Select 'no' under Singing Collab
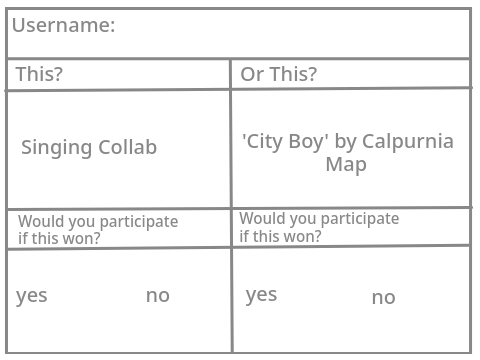 pos(158,296)
